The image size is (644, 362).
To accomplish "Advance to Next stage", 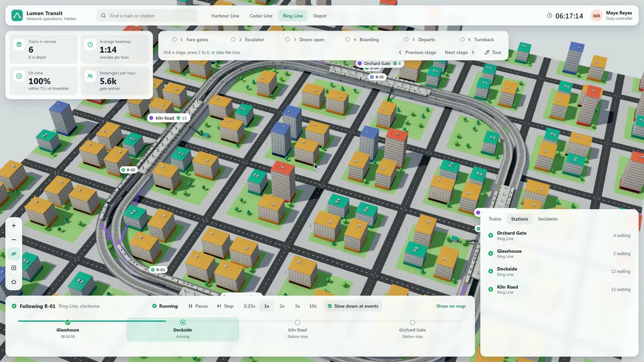I will (460, 52).
